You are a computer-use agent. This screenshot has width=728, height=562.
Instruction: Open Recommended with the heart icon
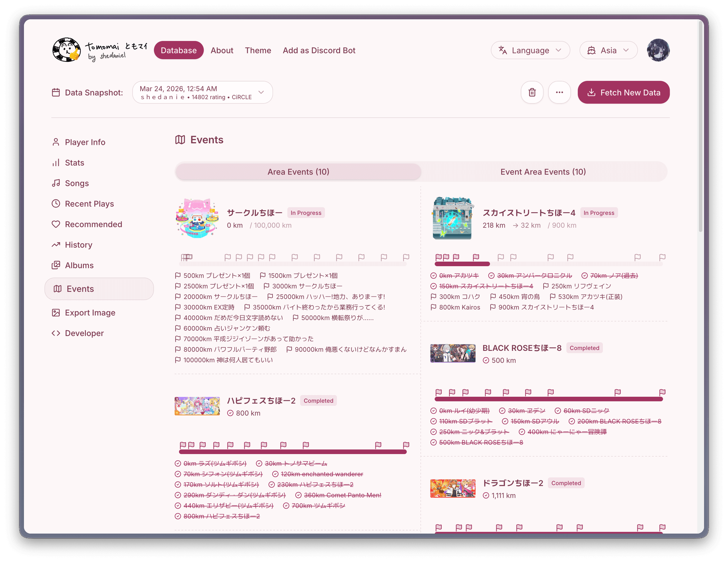click(93, 224)
